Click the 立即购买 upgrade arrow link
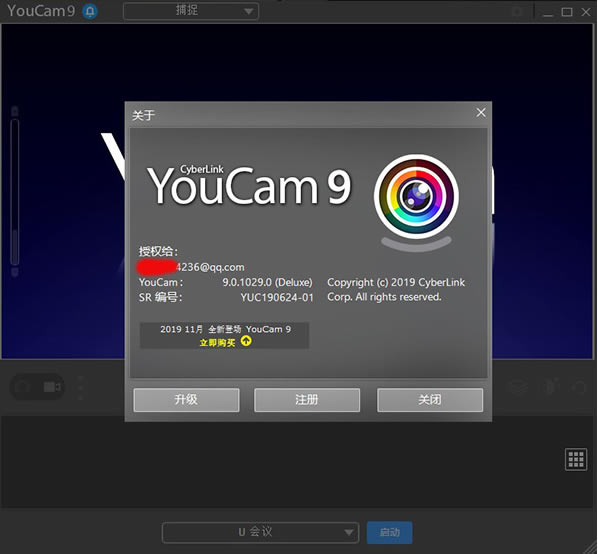Viewport: 598px width, 554px height. 225,342
